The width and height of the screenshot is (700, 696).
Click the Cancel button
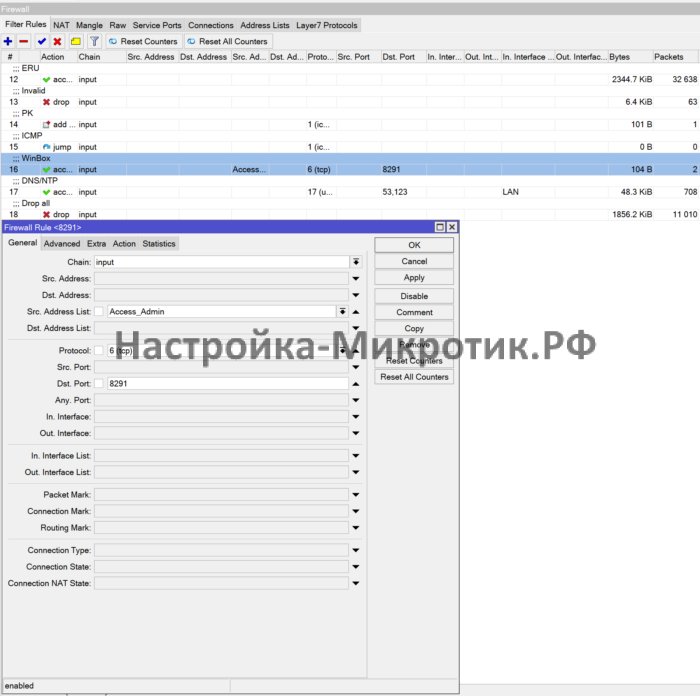(414, 262)
